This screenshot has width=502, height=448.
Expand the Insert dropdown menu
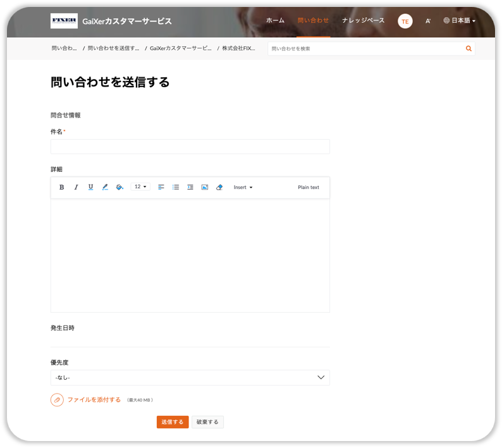coord(243,187)
